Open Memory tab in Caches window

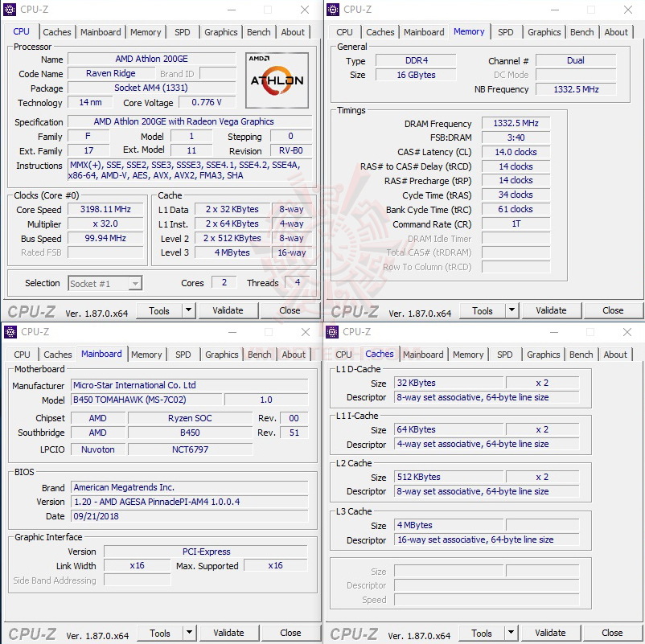click(x=468, y=355)
